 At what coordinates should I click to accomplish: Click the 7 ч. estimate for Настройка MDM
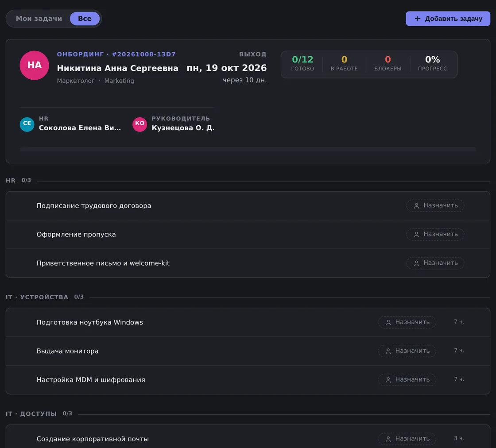tap(459, 379)
